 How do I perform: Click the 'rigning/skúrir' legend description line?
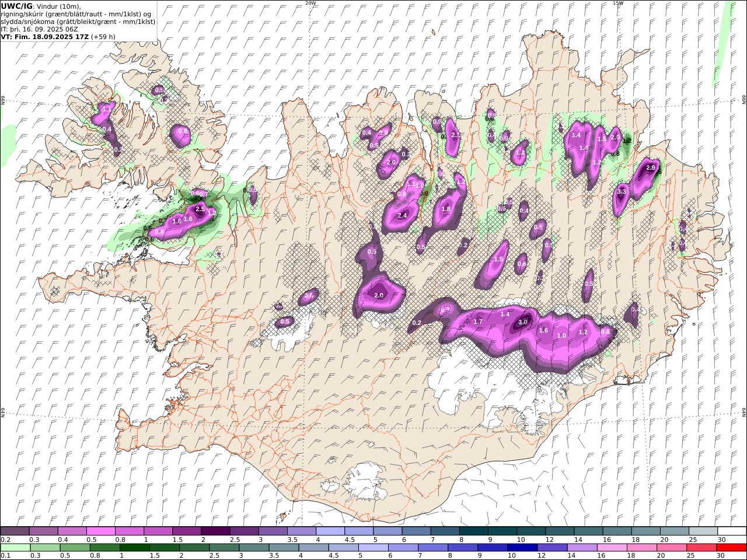(x=76, y=14)
